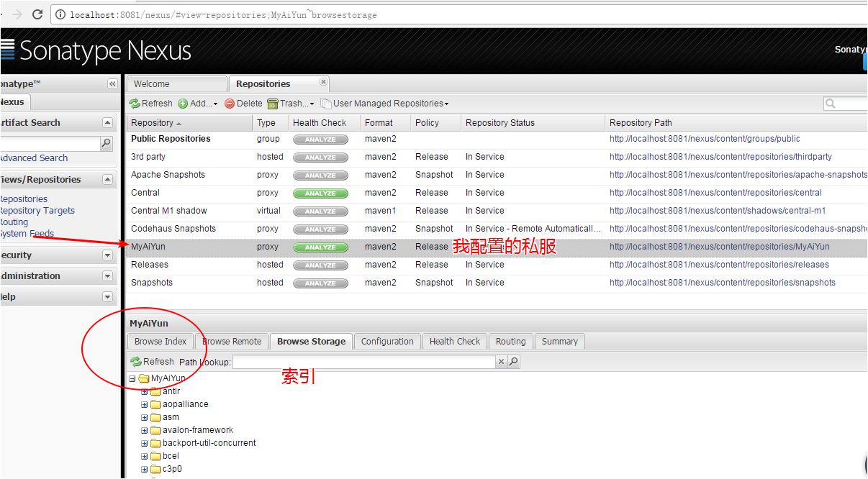Expand the Help section
This screenshot has width=868, height=479.
point(108,297)
